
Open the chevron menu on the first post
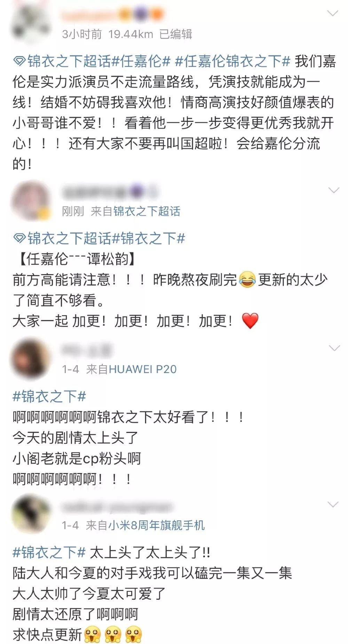coord(333,14)
